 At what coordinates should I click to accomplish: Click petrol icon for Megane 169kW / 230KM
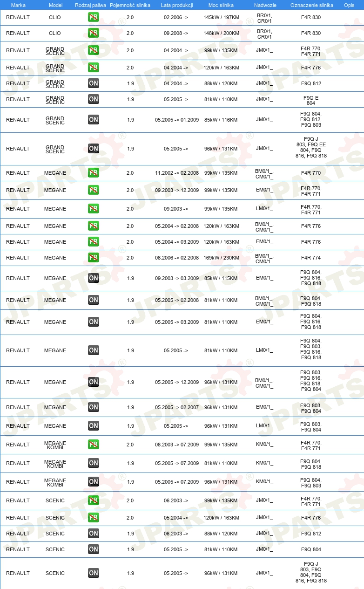(x=93, y=258)
